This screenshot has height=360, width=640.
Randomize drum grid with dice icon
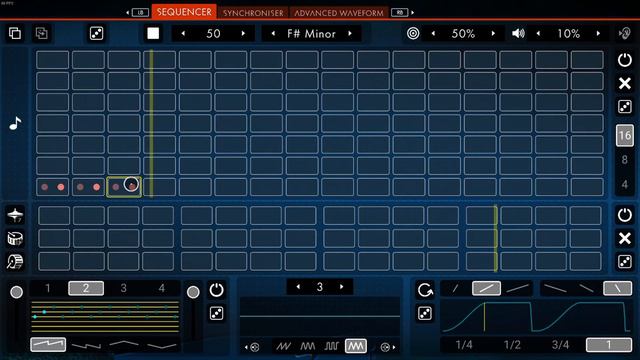624,262
